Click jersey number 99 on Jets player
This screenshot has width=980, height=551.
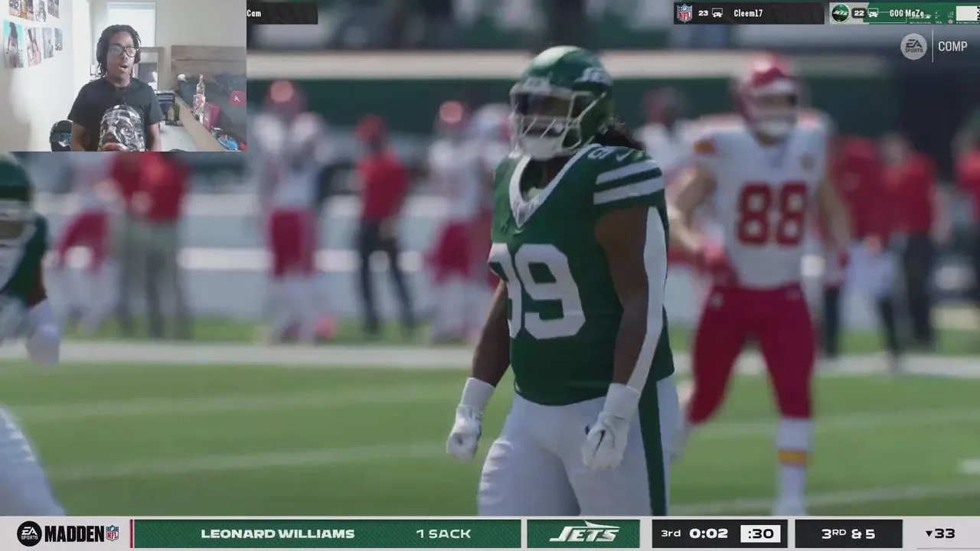click(x=536, y=291)
